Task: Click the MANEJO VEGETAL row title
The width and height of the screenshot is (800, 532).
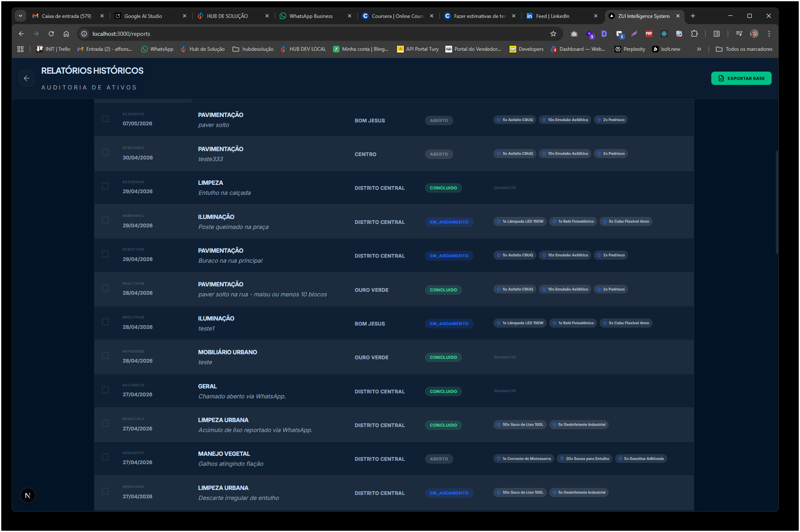Action: (224, 454)
